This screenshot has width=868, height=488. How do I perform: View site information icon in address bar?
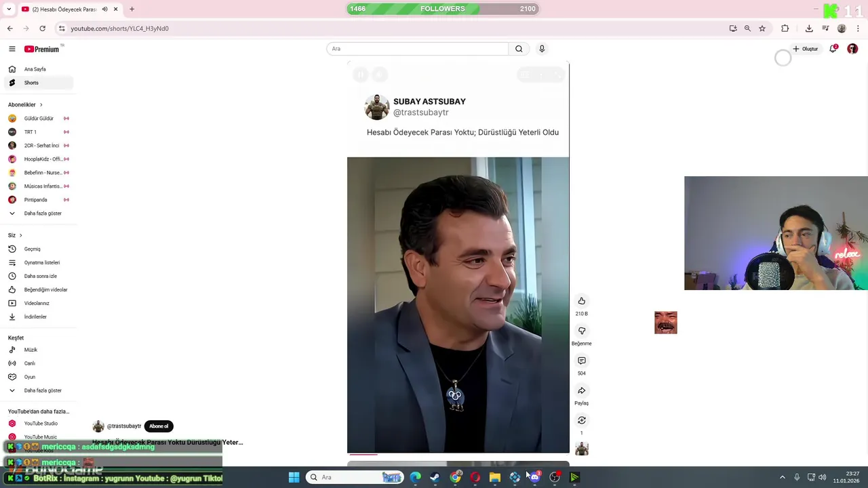pyautogui.click(x=62, y=28)
